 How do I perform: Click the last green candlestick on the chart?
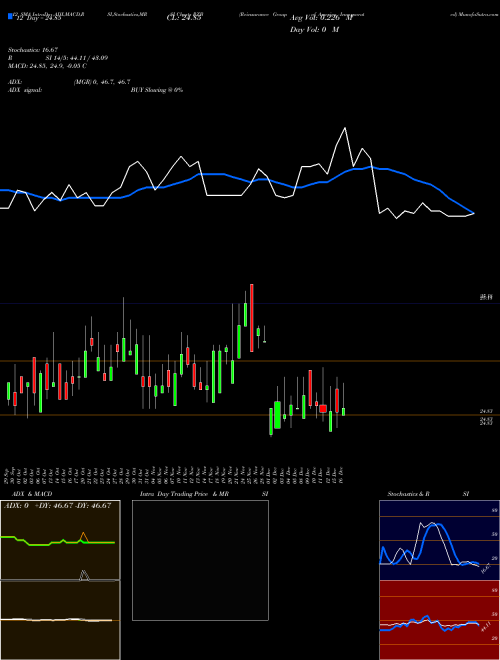click(343, 412)
